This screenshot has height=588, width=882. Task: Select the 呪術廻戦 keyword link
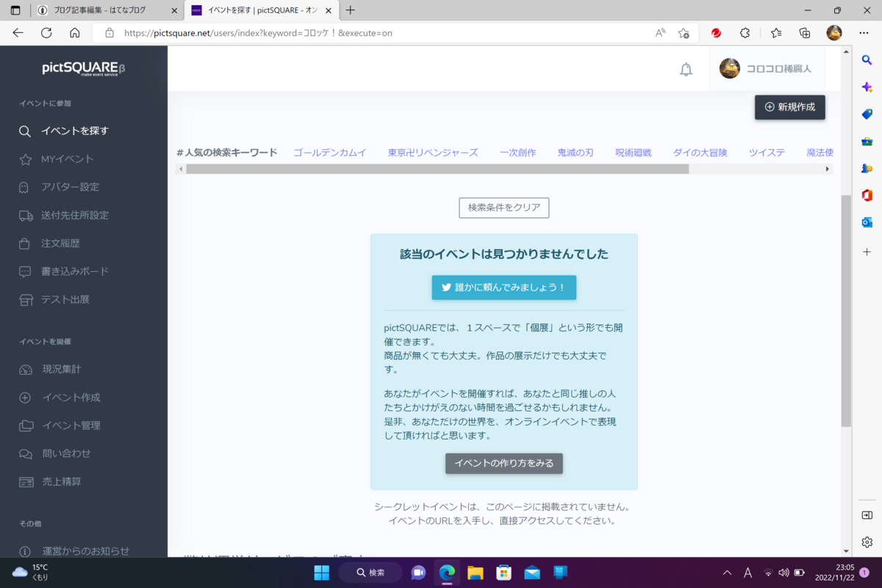coord(634,153)
